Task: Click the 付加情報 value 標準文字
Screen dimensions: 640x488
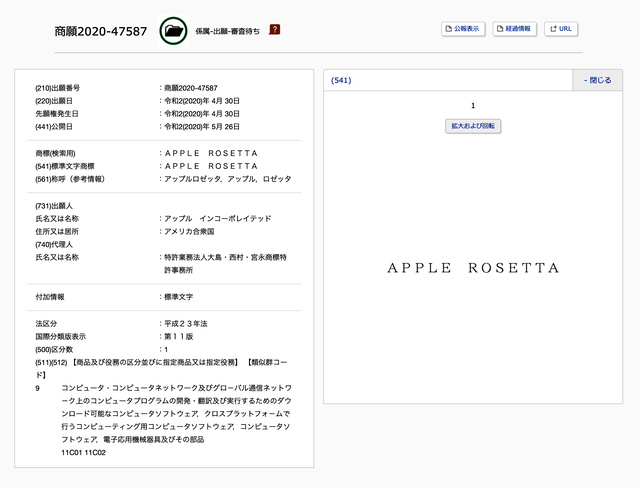Action: coord(178,297)
